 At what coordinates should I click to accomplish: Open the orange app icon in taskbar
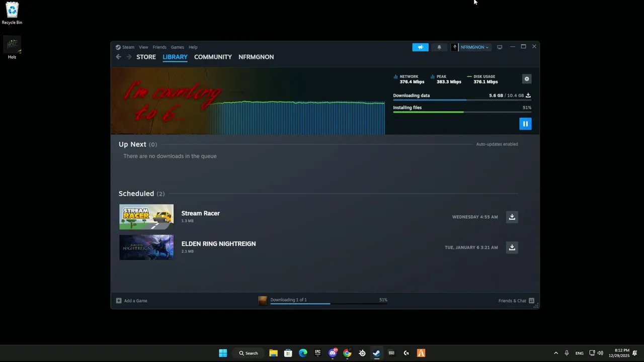click(421, 353)
